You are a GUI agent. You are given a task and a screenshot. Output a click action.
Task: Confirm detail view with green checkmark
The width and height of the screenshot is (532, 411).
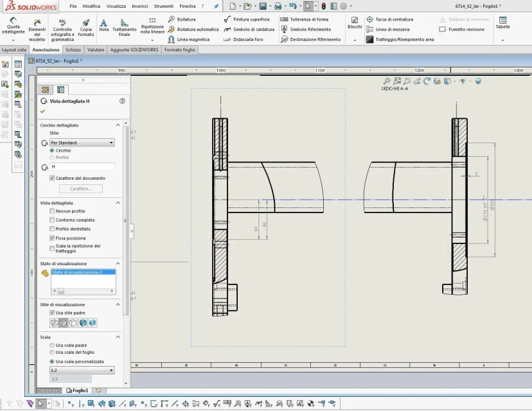pos(43,111)
